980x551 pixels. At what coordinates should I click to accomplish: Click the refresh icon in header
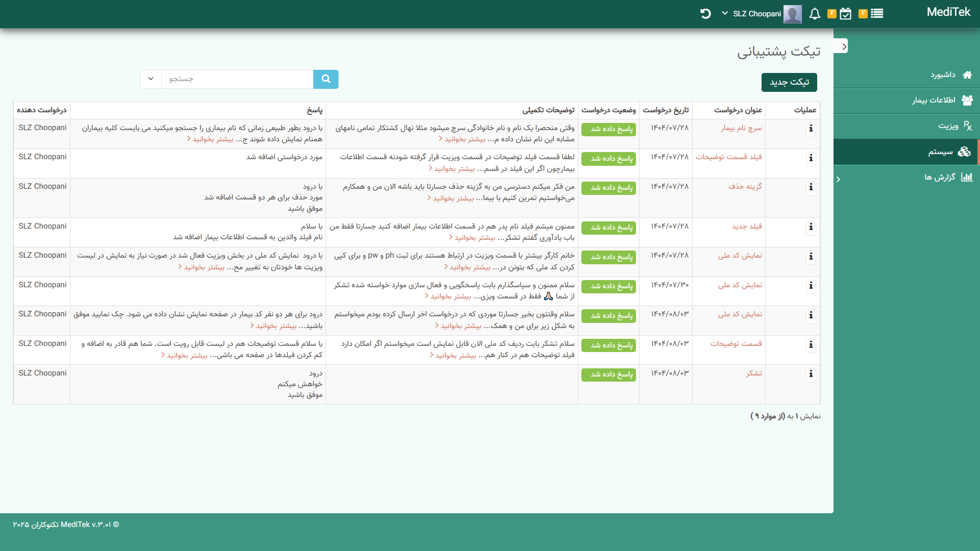click(705, 14)
